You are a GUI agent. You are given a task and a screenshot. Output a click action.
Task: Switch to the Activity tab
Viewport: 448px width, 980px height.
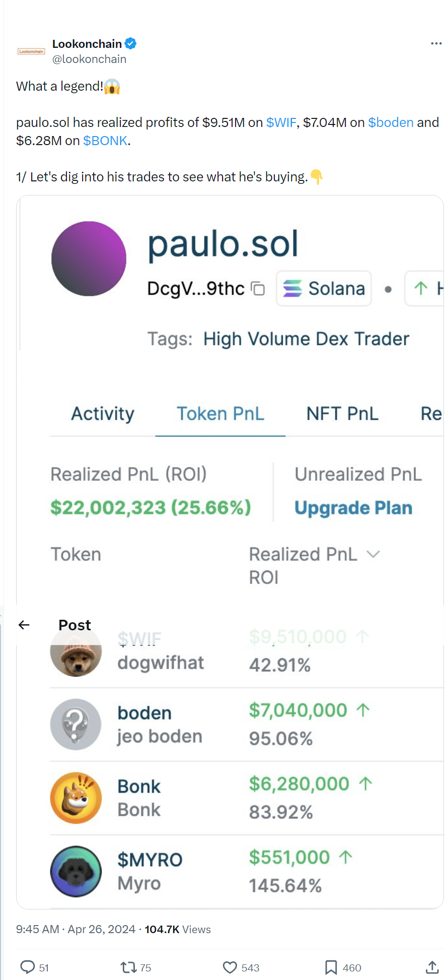[103, 414]
